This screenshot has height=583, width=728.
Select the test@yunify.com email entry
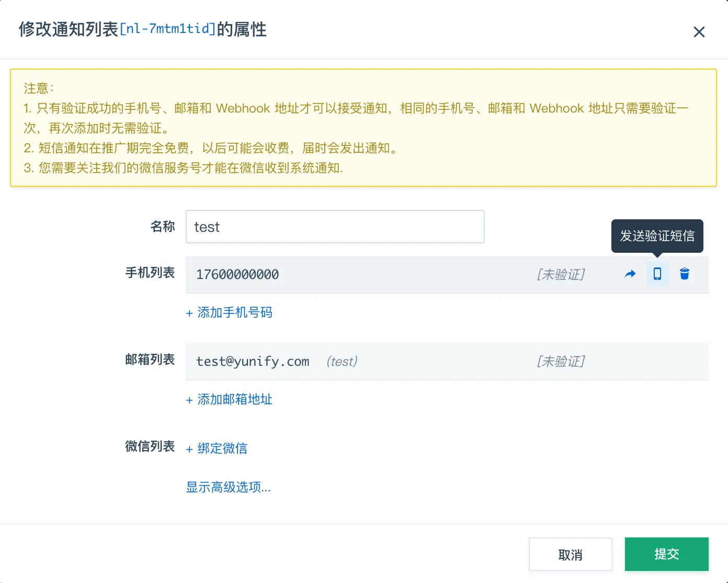pos(253,361)
